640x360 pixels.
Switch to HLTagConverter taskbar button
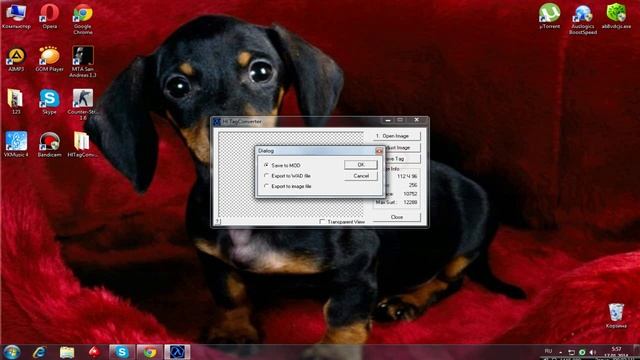[177, 352]
